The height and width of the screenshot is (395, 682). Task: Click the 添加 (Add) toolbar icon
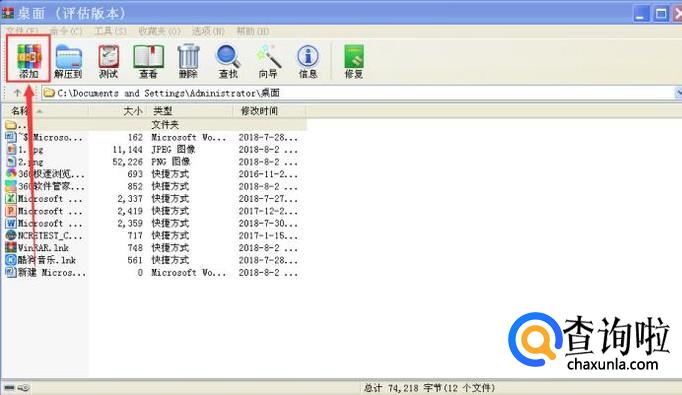(29, 60)
